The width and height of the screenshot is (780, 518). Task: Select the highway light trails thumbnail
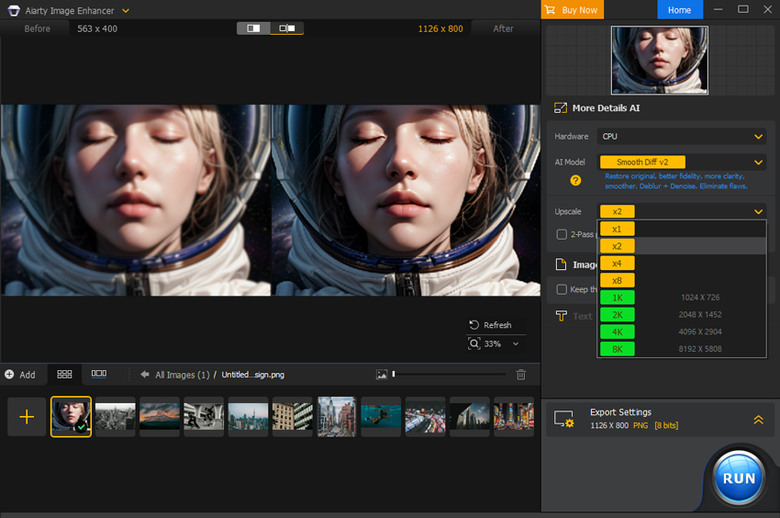click(425, 416)
